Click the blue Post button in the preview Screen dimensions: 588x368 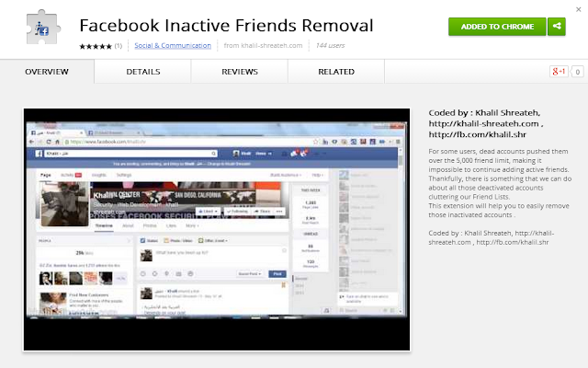coord(277,274)
